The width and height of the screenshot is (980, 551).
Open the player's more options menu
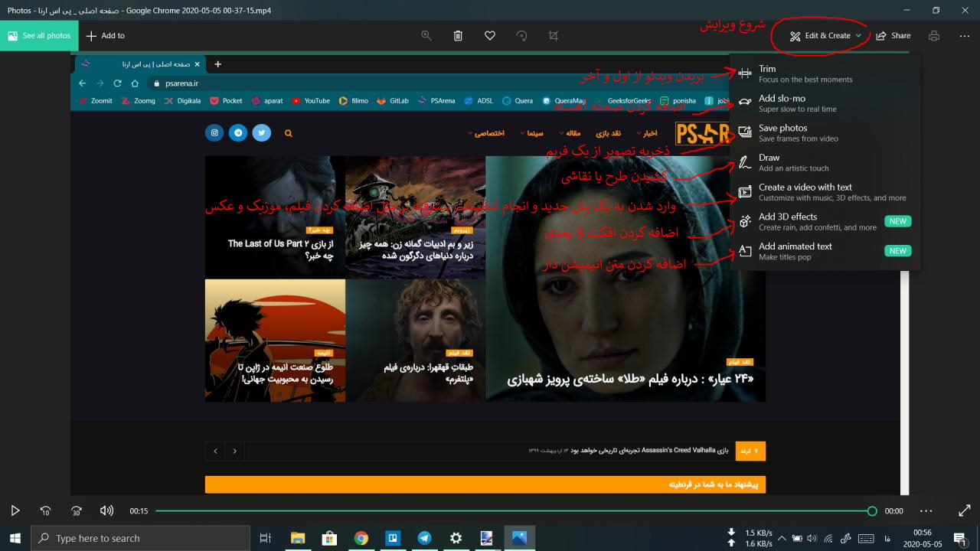point(926,510)
